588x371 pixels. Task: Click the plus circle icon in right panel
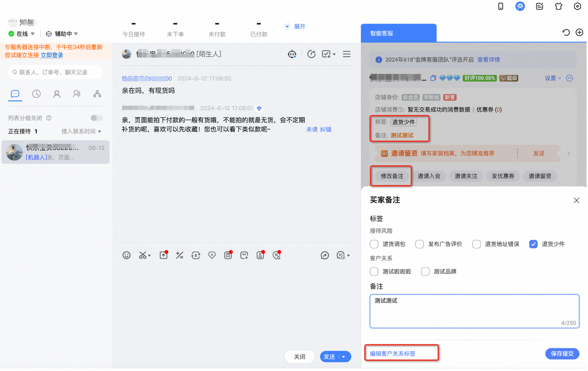coord(580,32)
